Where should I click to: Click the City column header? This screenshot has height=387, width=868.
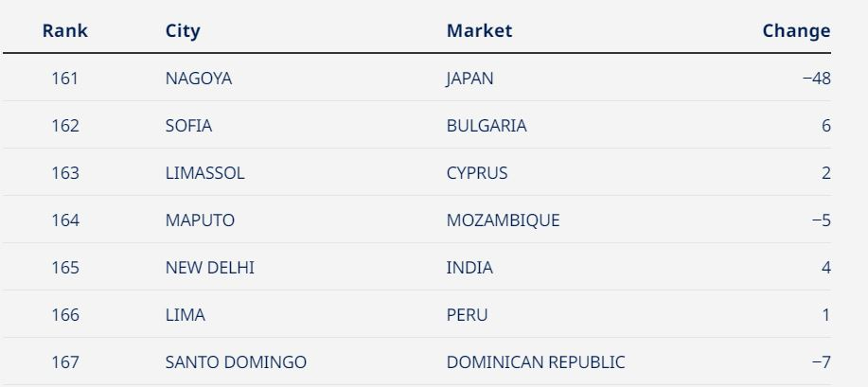(x=183, y=31)
